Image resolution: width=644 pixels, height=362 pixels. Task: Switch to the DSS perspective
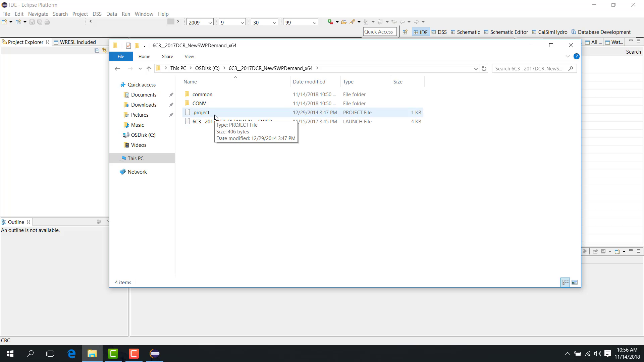tap(439, 32)
